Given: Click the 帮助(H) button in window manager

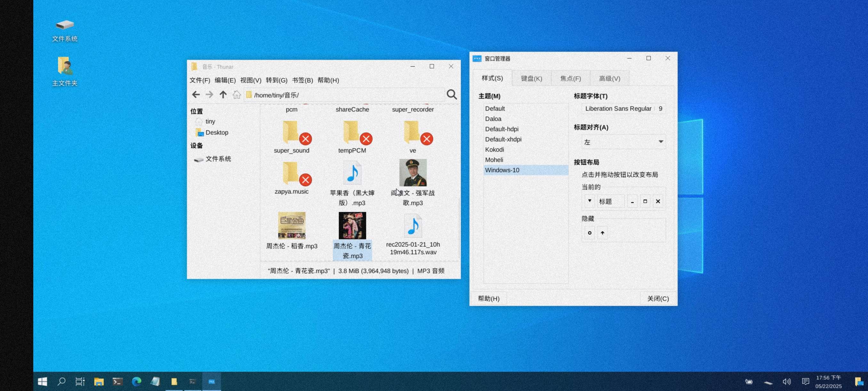Looking at the screenshot, I should 488,299.
